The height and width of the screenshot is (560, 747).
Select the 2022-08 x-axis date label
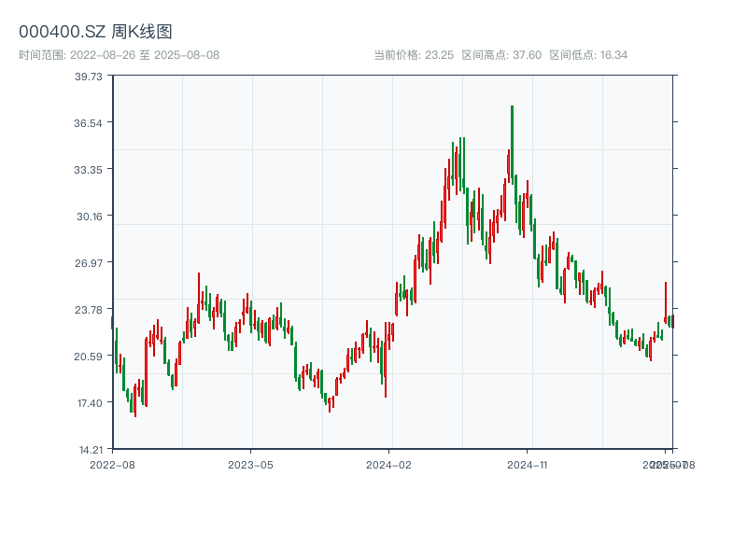(x=112, y=464)
